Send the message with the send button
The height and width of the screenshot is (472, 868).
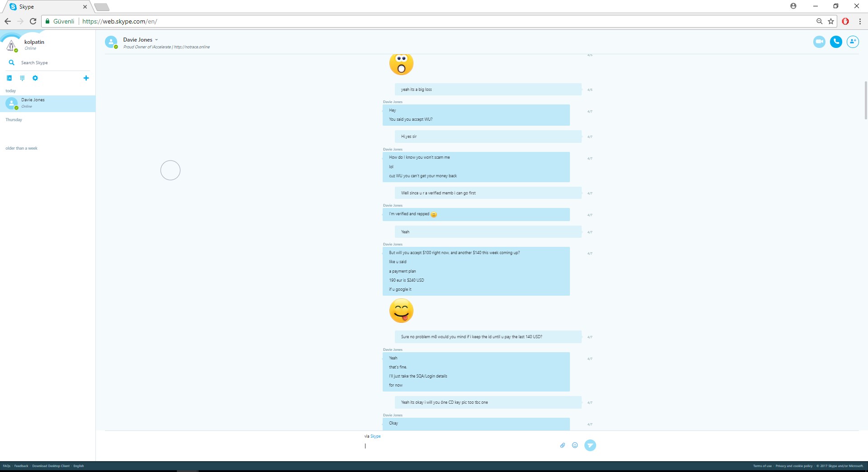590,445
